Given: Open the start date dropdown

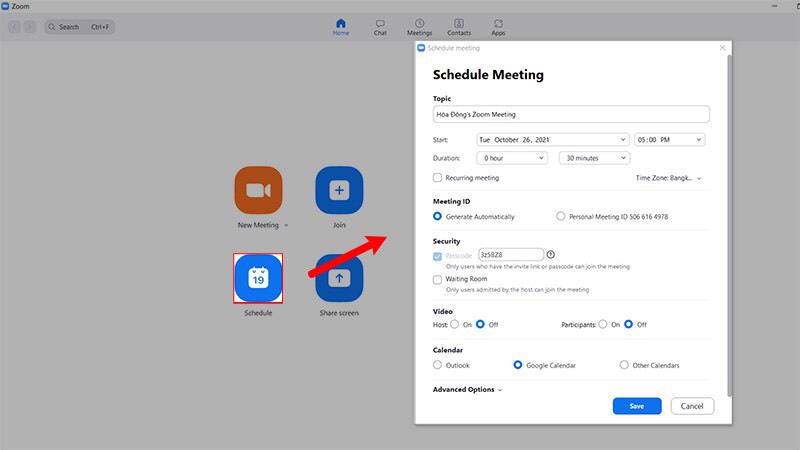Looking at the screenshot, I should (553, 140).
